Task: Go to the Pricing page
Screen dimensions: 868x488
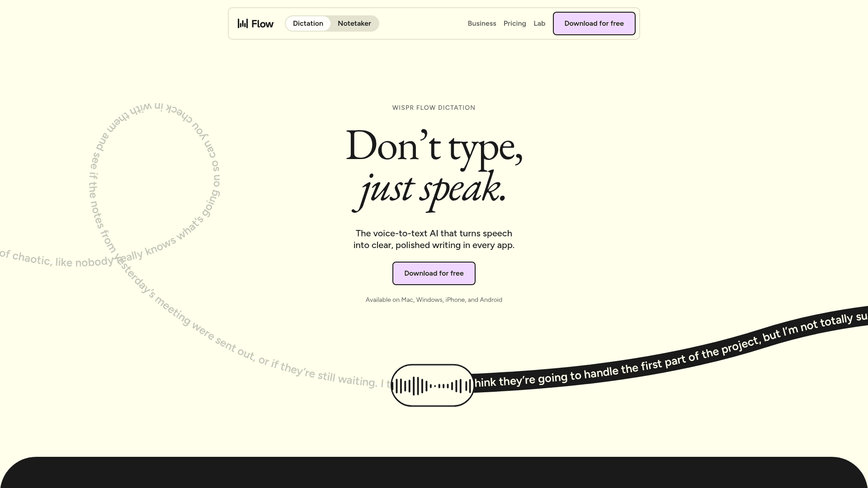Action: coord(515,23)
